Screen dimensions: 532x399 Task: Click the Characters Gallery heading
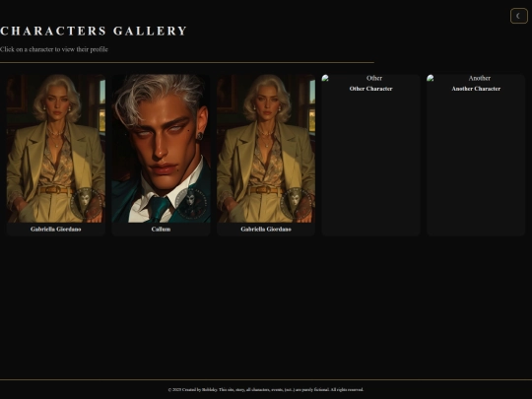94,31
